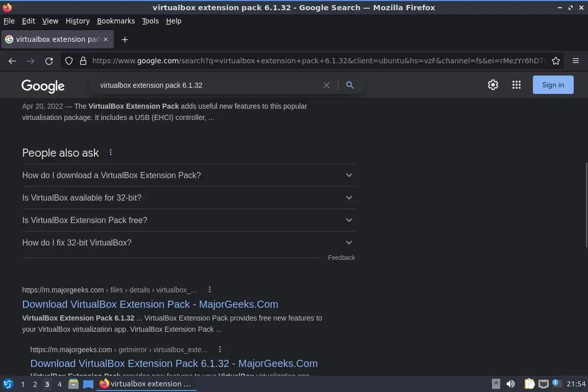Open the Help menu
Viewport: 588px width, 392px height.
click(174, 21)
